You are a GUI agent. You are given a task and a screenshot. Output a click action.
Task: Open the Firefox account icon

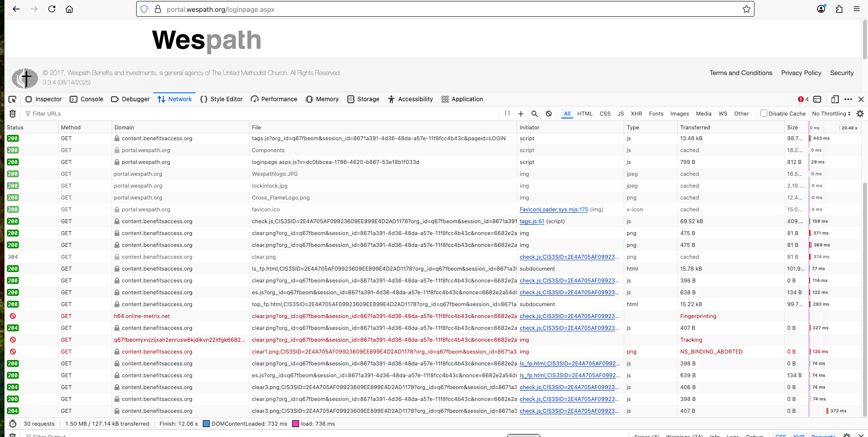pos(821,9)
